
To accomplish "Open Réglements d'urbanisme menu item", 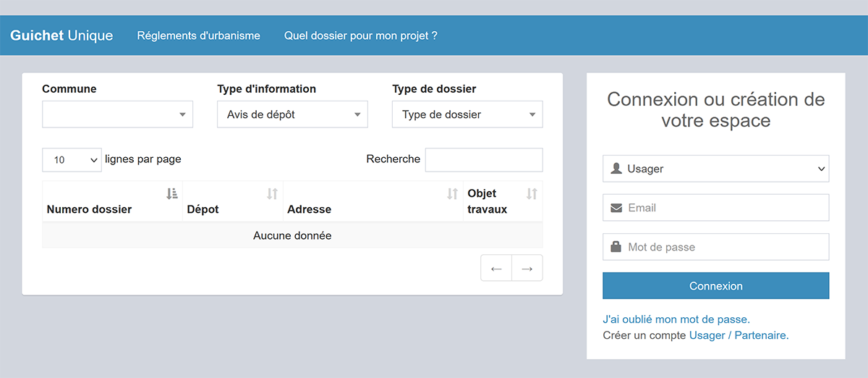I will click(x=199, y=35).
